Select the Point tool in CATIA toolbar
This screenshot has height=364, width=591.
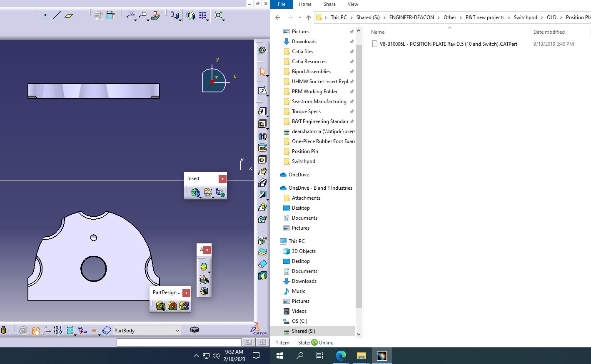tap(45, 15)
